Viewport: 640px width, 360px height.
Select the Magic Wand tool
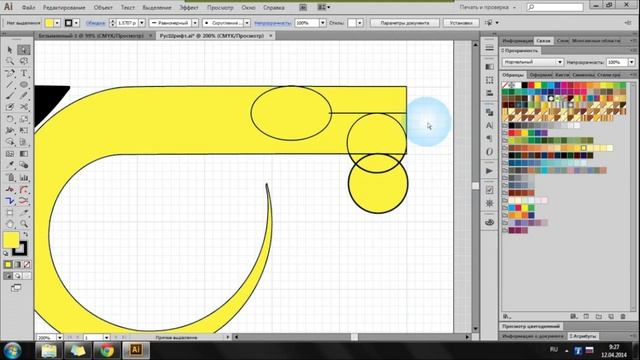(x=10, y=61)
